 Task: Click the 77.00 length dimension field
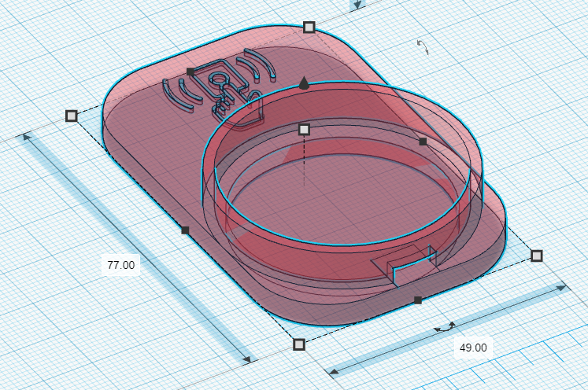pos(120,265)
